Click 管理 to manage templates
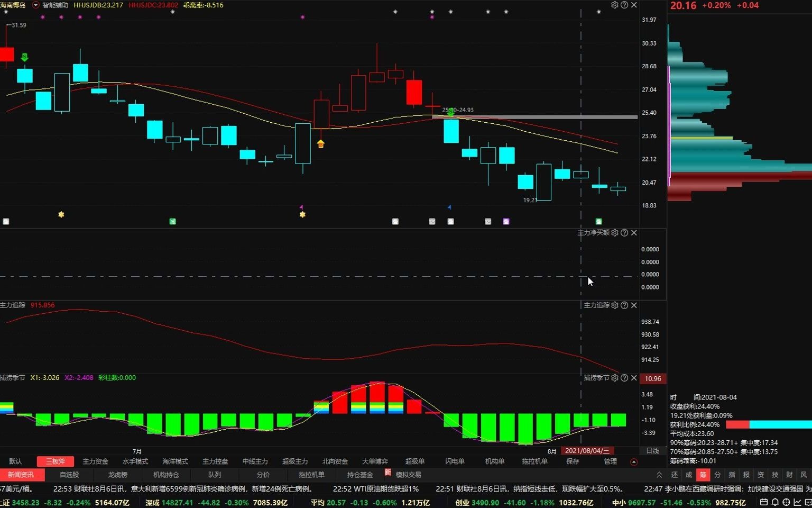Viewport: 812px width, 508px height. point(611,462)
